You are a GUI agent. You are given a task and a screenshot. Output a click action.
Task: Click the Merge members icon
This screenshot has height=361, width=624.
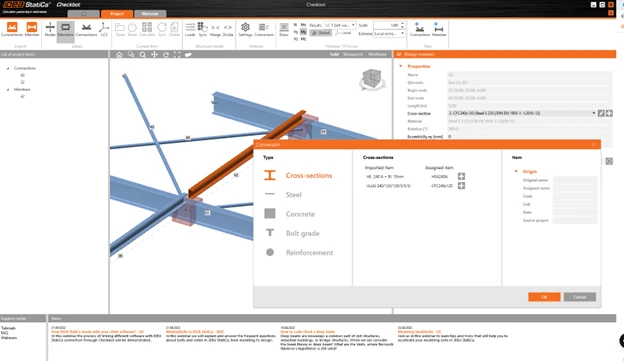click(x=215, y=29)
